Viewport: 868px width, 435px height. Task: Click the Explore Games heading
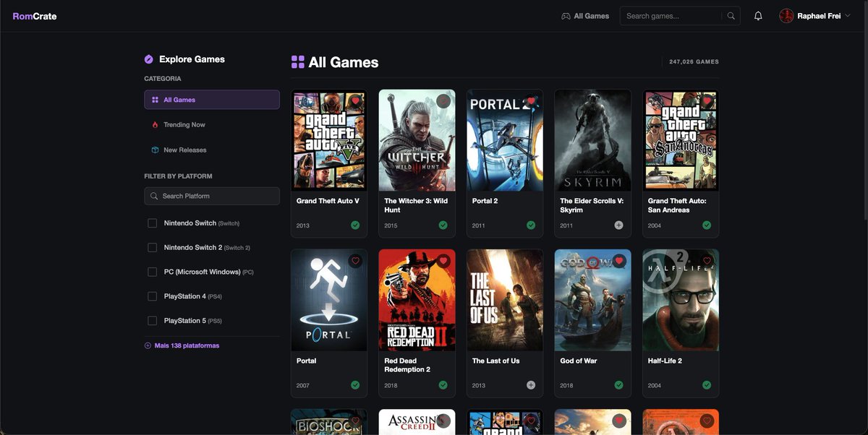(x=192, y=59)
